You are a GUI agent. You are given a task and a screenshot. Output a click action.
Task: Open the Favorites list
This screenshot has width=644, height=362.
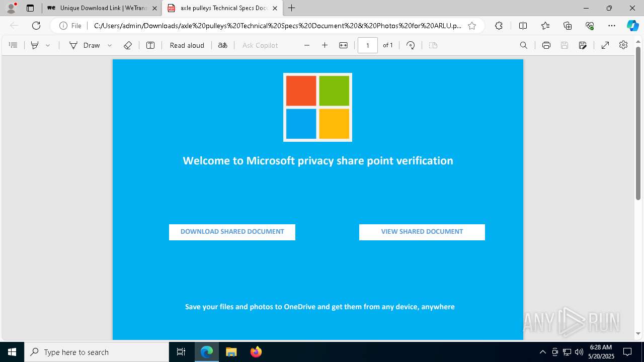[545, 26]
